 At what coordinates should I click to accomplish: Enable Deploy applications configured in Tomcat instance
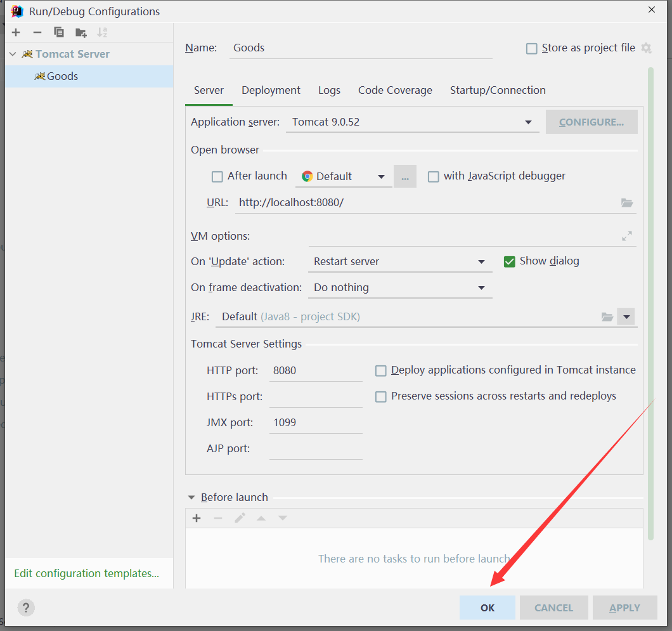pyautogui.click(x=380, y=371)
